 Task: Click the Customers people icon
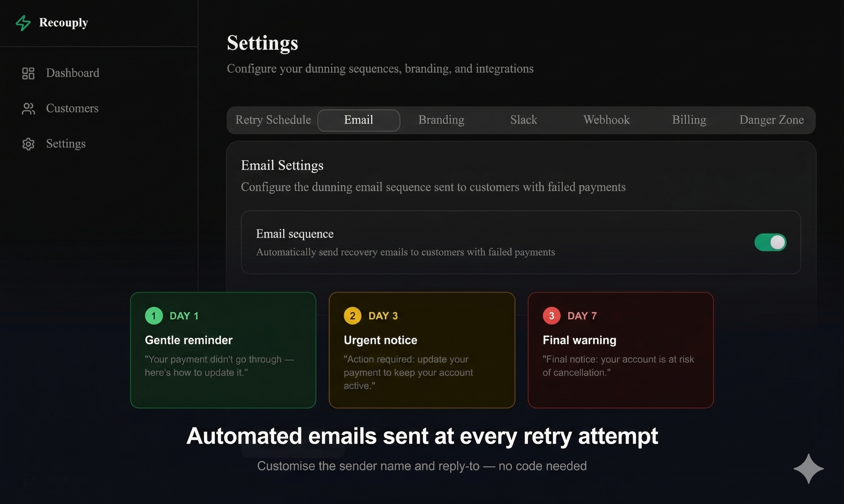point(28,109)
